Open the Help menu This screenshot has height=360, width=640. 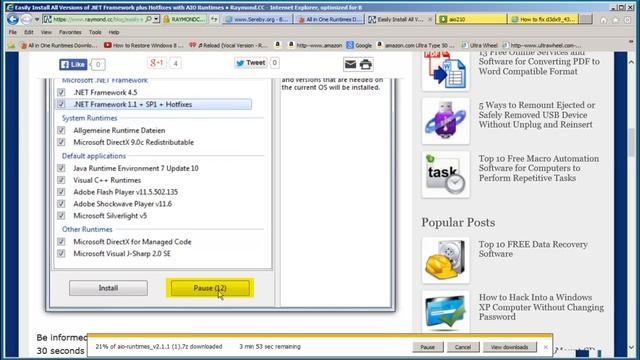pos(114,32)
